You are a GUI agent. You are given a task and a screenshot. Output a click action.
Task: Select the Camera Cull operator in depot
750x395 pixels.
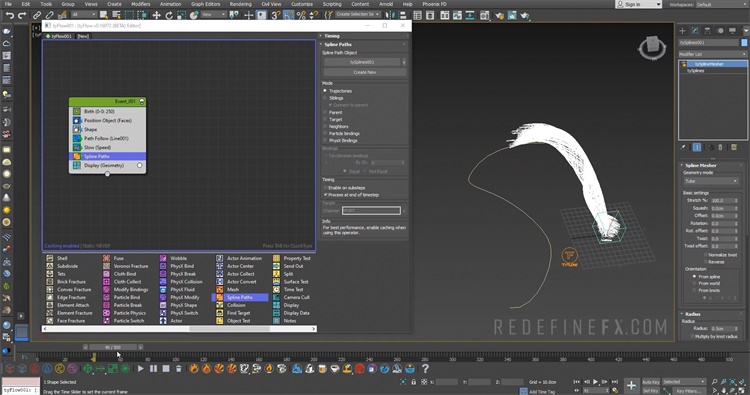click(291, 297)
